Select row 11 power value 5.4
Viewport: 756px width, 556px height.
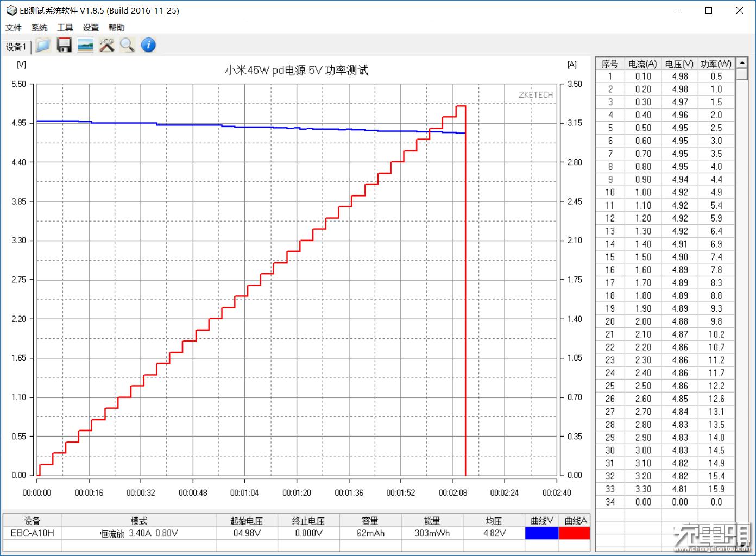[716, 205]
